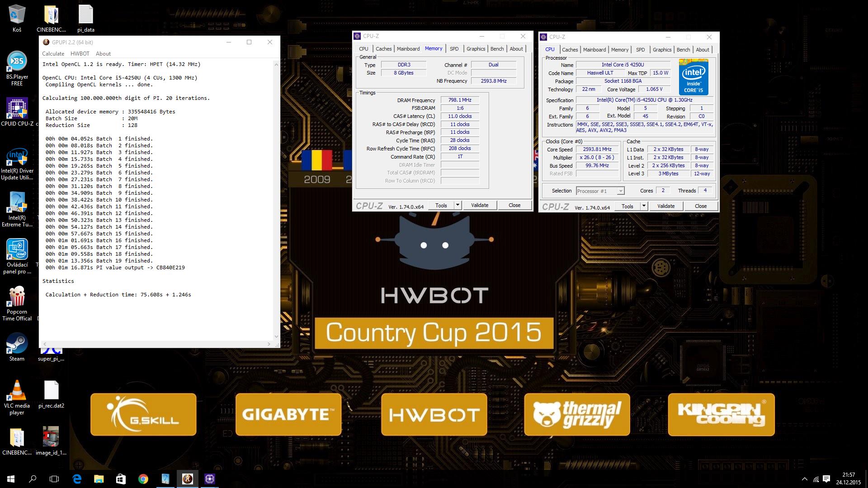
Task: Open the CINEBENC... folder icon at top
Action: (x=51, y=18)
